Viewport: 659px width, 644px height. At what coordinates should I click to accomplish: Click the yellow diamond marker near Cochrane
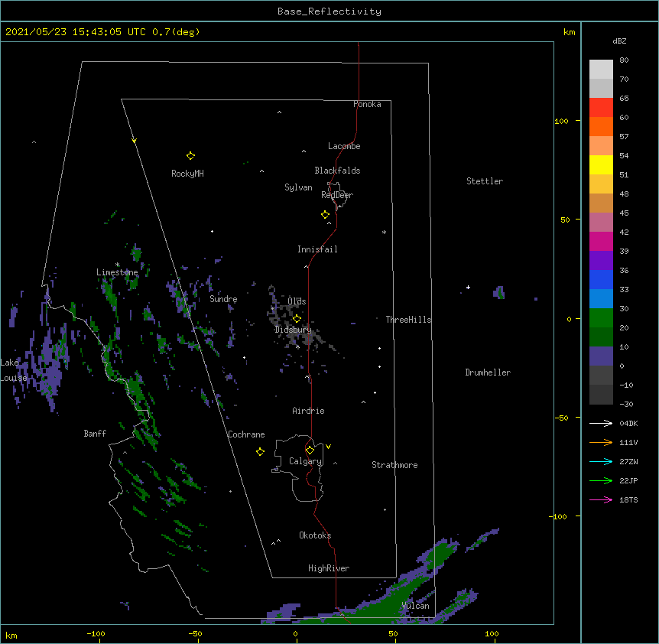point(260,452)
